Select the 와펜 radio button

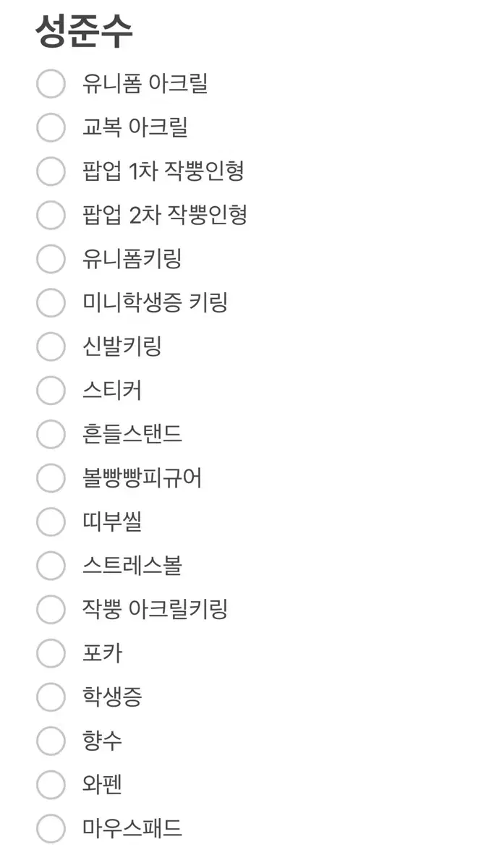51,785
